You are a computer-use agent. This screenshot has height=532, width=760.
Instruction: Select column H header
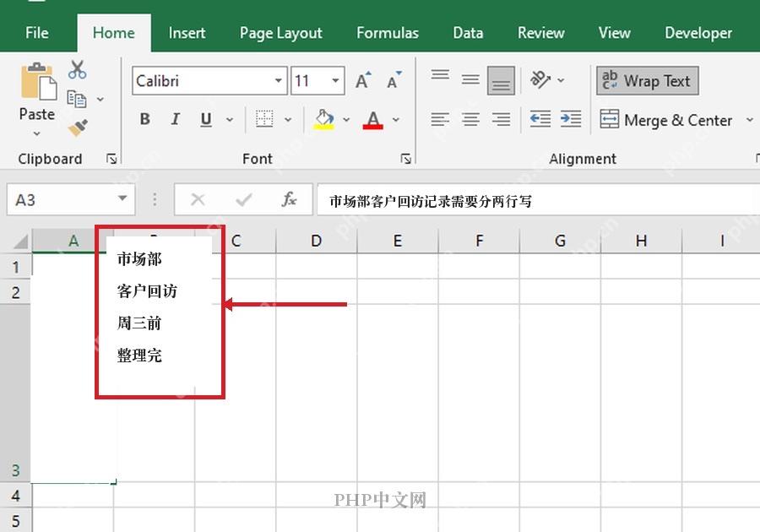point(641,241)
